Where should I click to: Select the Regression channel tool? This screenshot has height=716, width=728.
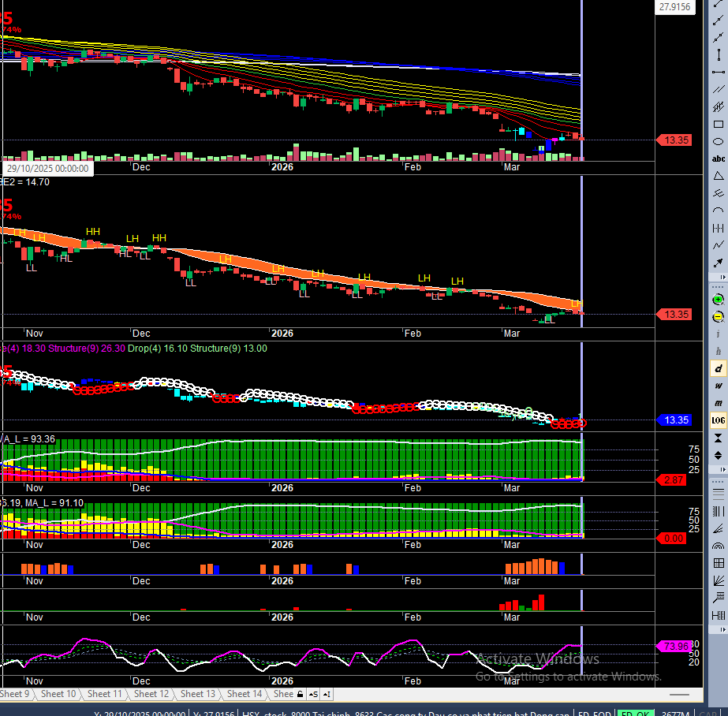coord(719,106)
